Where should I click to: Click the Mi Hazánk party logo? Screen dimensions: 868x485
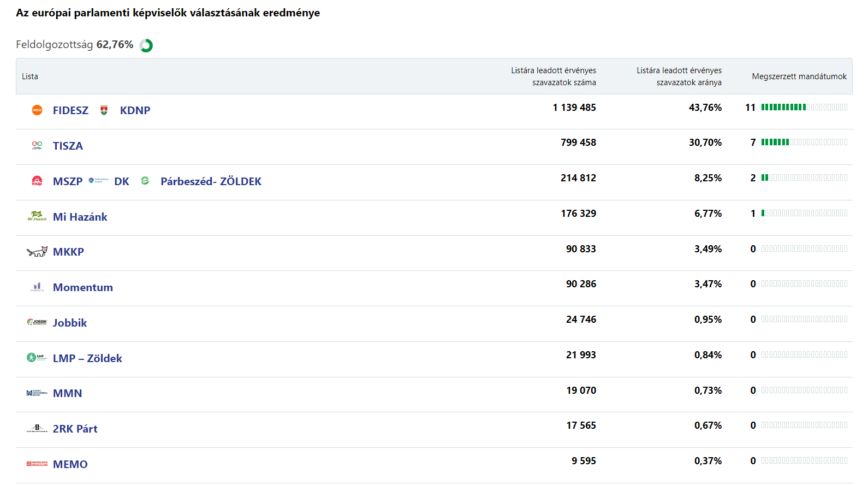point(37,216)
